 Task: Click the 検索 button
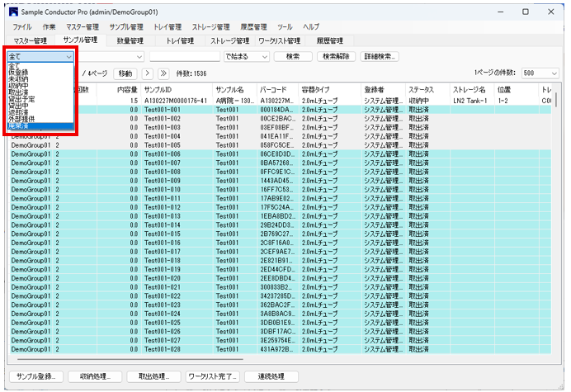292,56
